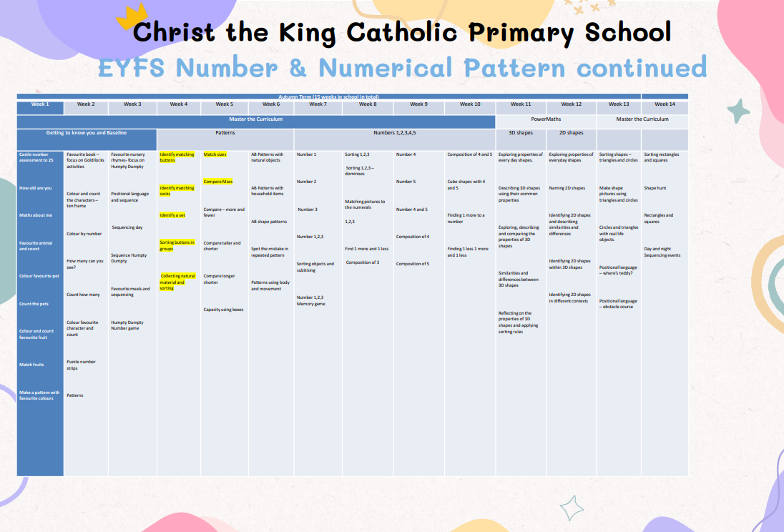Click the 'Getting to know you and Baseline' heading
Viewport: 784px width, 532px height.
[87, 133]
